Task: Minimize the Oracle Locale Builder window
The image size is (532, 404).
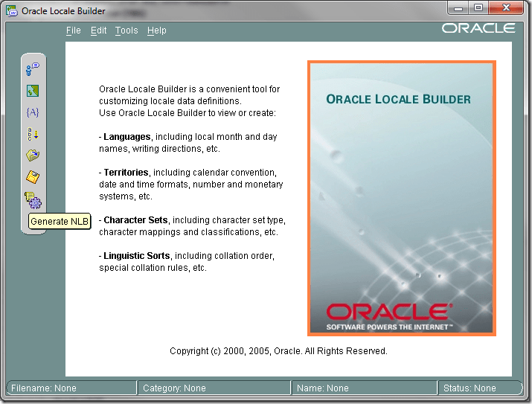Action: (458, 7)
